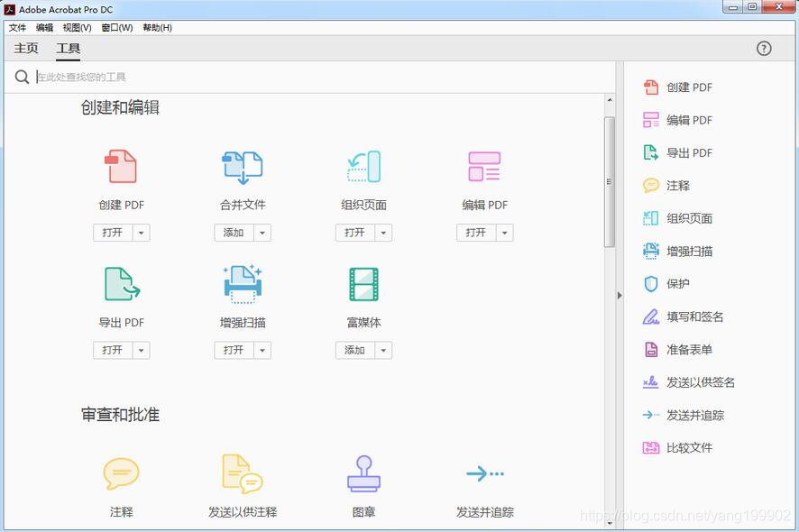Image resolution: width=799 pixels, height=532 pixels.
Task: Click the 创建 PDF icon in main grid
Action: point(121,166)
